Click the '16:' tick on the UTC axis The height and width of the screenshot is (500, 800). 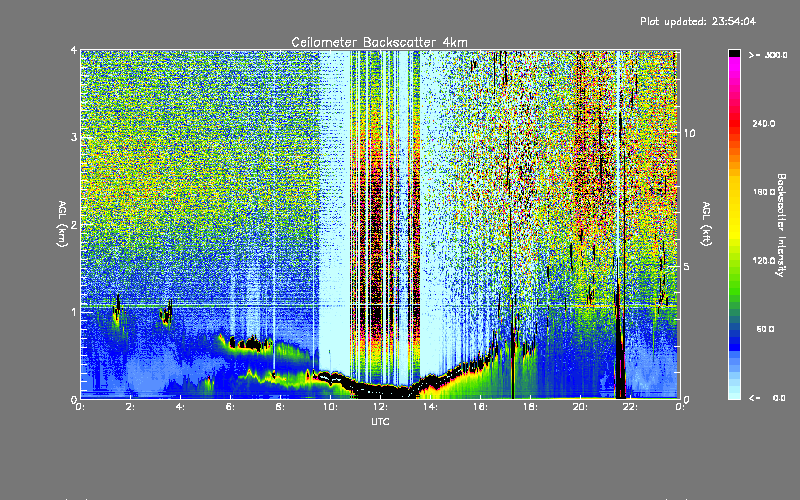(480, 407)
